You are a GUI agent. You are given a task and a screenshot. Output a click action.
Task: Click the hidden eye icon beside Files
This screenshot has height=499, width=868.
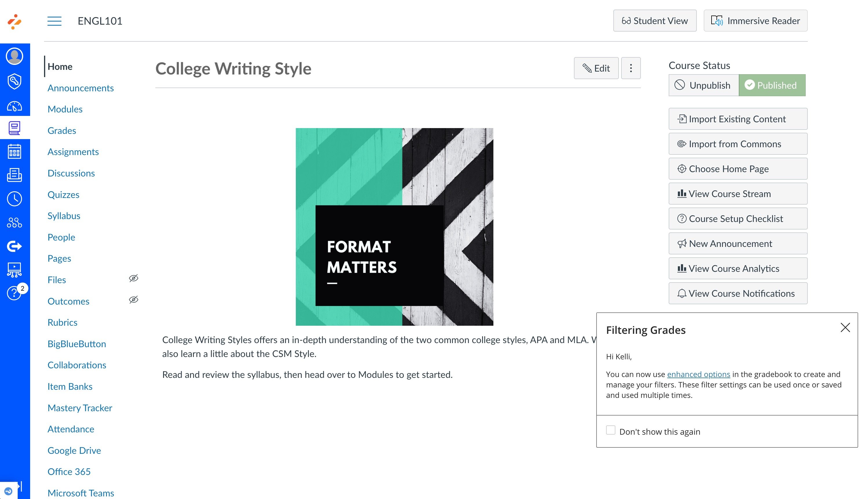click(x=134, y=278)
